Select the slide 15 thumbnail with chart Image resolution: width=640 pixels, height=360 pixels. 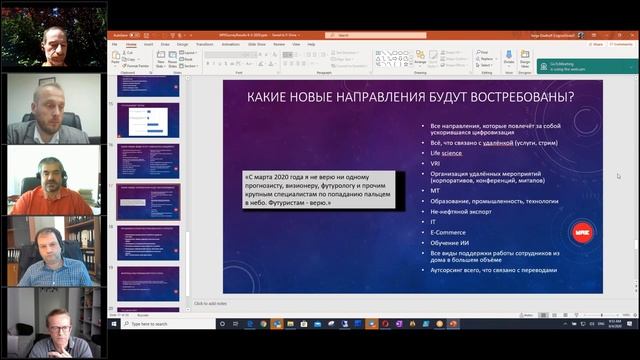pyautogui.click(x=148, y=120)
